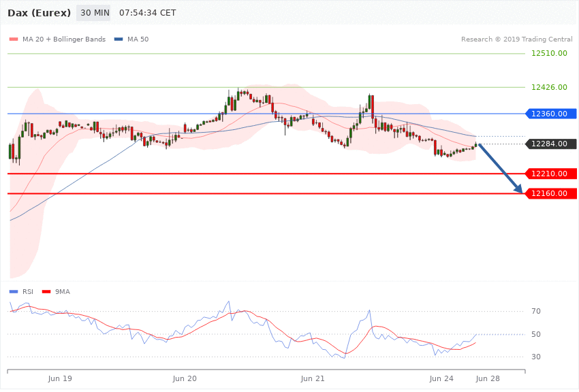Screen dimensions: 579x392
Task: Click the 12284.00 current price tag
Action: (x=550, y=144)
